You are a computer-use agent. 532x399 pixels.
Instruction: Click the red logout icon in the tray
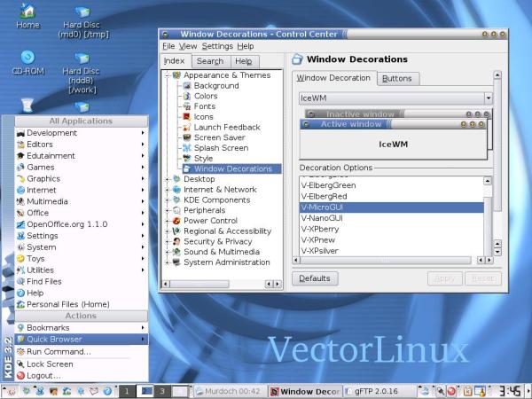click(x=451, y=392)
